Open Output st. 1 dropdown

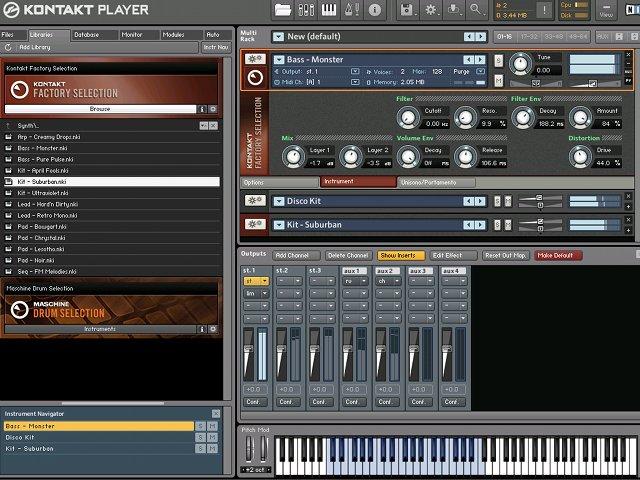click(355, 71)
